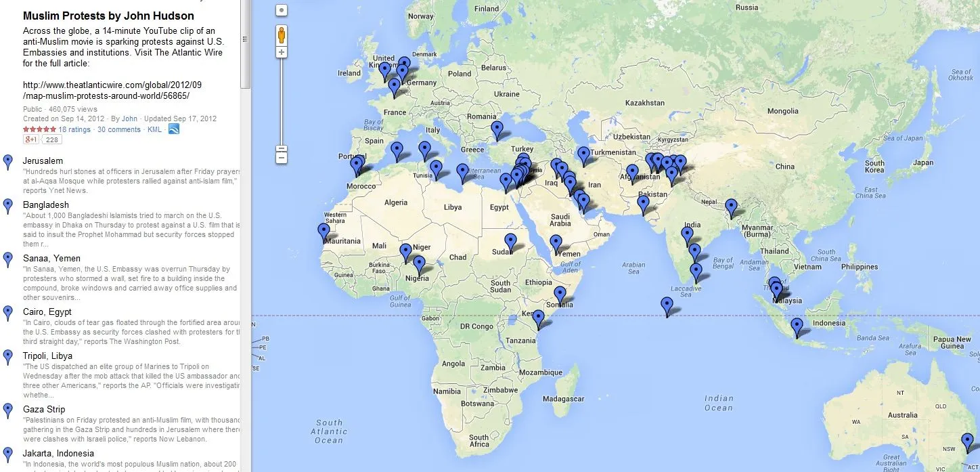980x472 pixels.
Task: Click the side panel scrollbar thumb
Action: pos(246,44)
